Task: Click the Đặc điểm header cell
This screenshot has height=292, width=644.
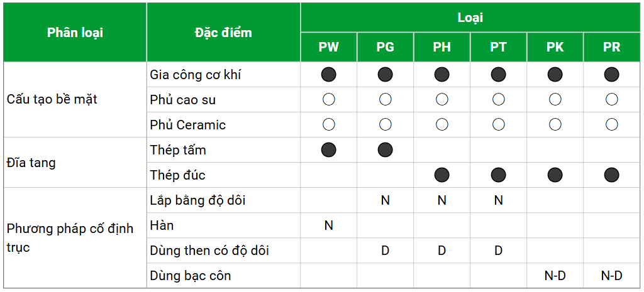Action: 223,33
